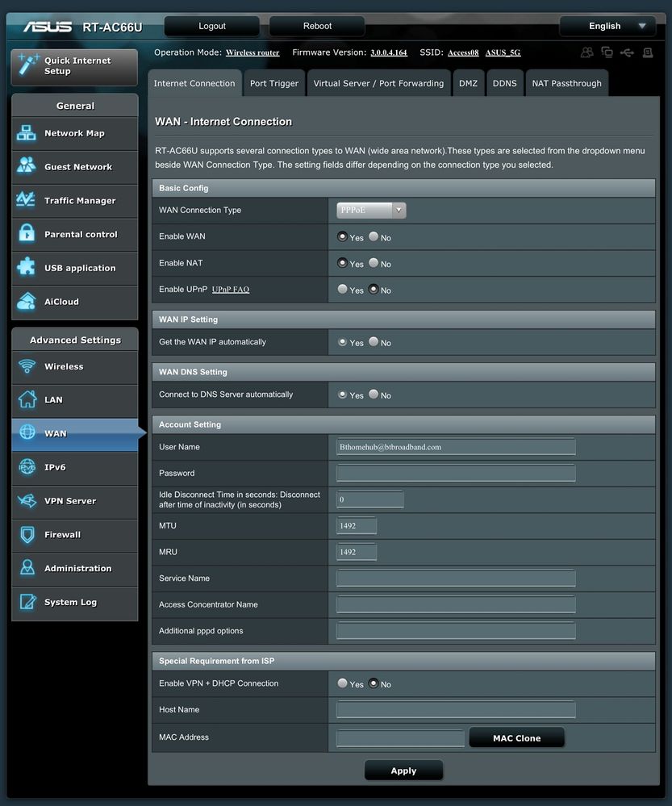Click the AiCloud icon
Screen dimensions: 672x806
[27, 301]
